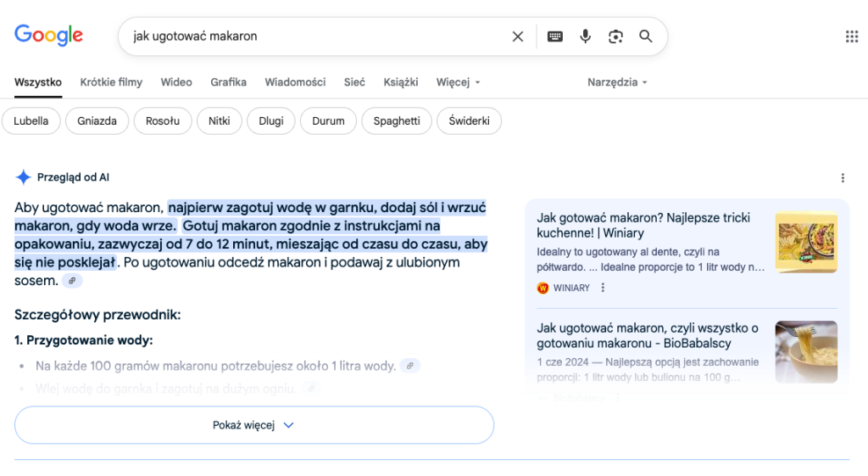Image resolution: width=868 pixels, height=476 pixels.
Task: Filter results by Świderki chip
Action: coord(469,120)
